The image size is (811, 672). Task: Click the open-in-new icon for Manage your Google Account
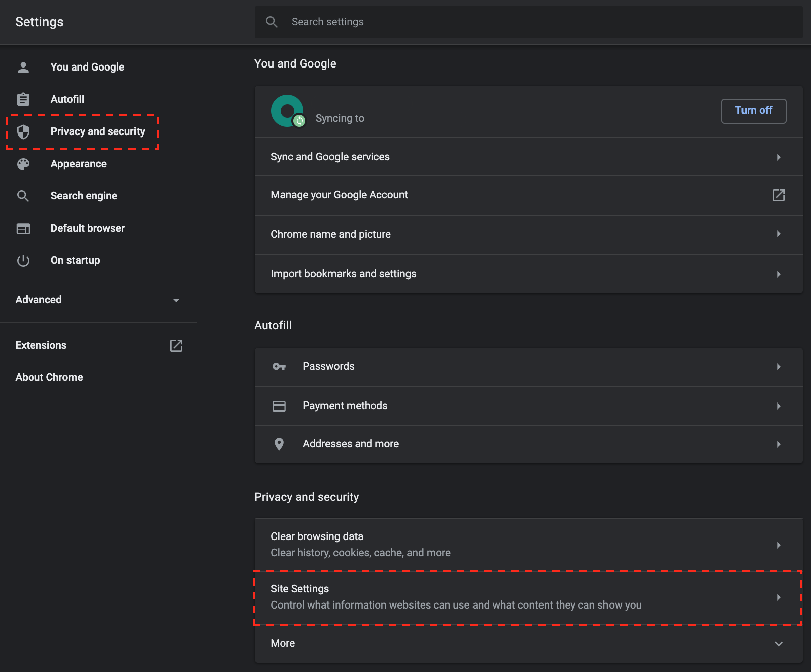coord(779,195)
